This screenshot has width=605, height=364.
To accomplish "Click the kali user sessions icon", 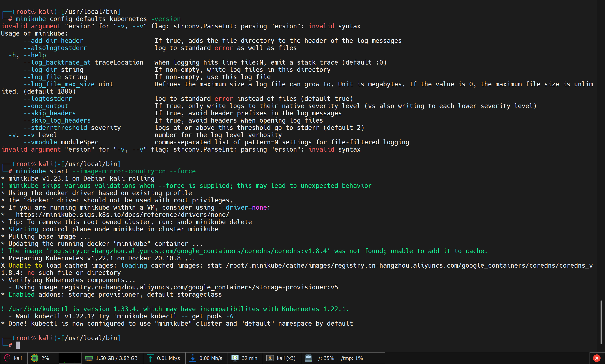I will click(x=270, y=358).
